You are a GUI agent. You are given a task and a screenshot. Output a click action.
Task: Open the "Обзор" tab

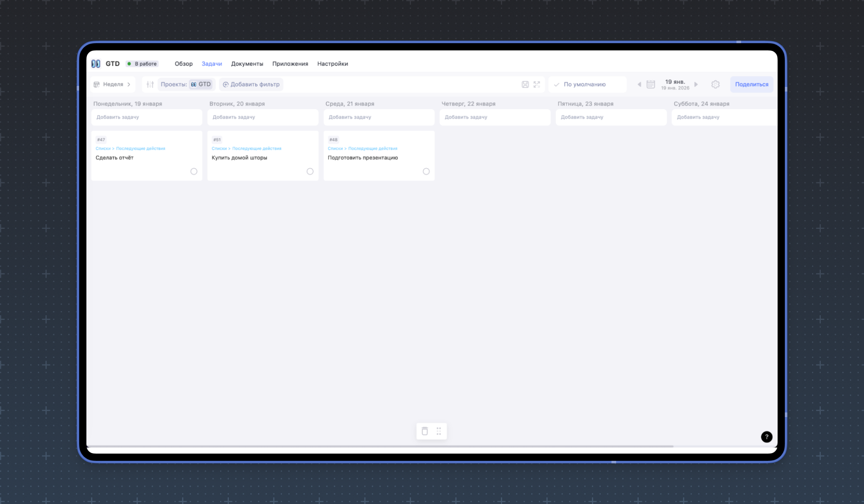[184, 64]
